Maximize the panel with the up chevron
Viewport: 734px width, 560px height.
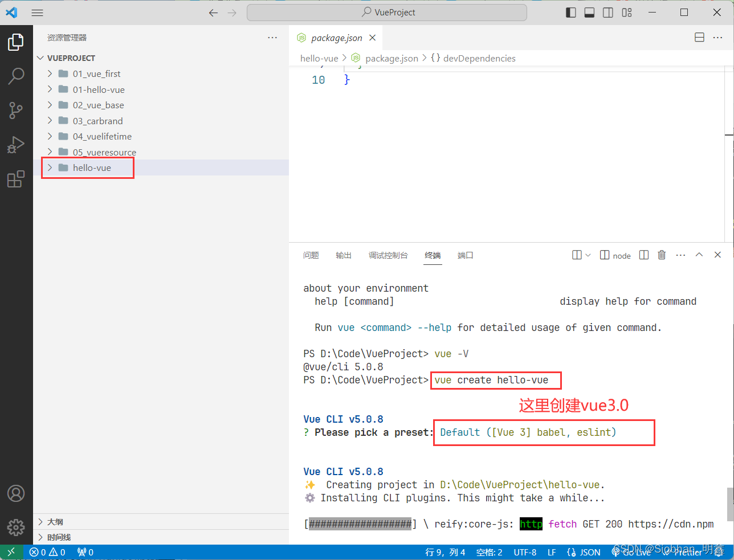click(699, 255)
